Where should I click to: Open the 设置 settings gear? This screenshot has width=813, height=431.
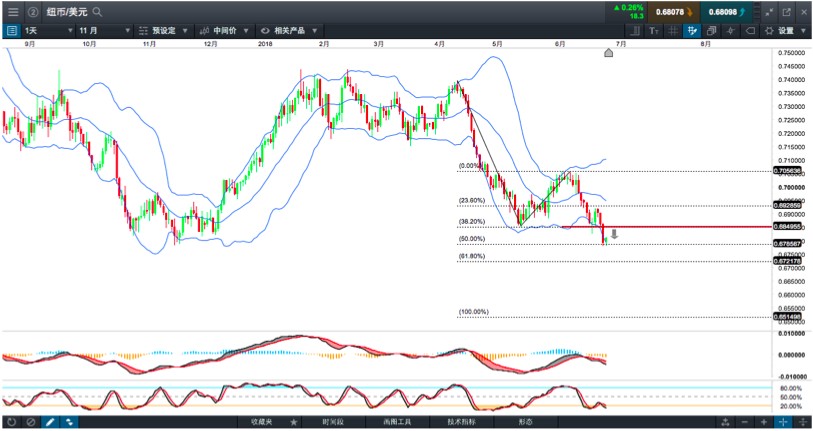point(778,31)
